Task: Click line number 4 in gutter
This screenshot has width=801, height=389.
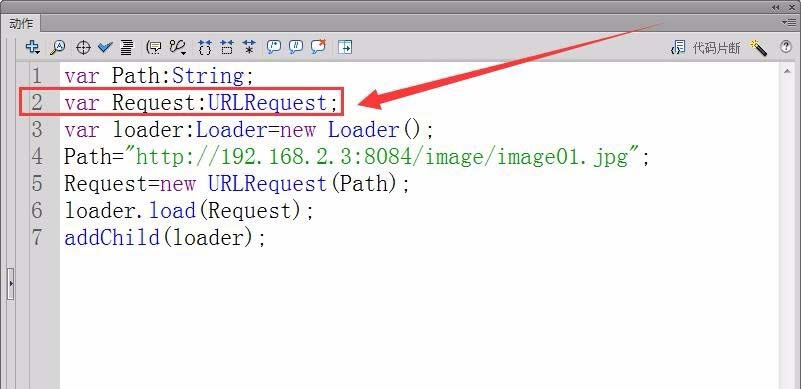Action: pos(37,156)
